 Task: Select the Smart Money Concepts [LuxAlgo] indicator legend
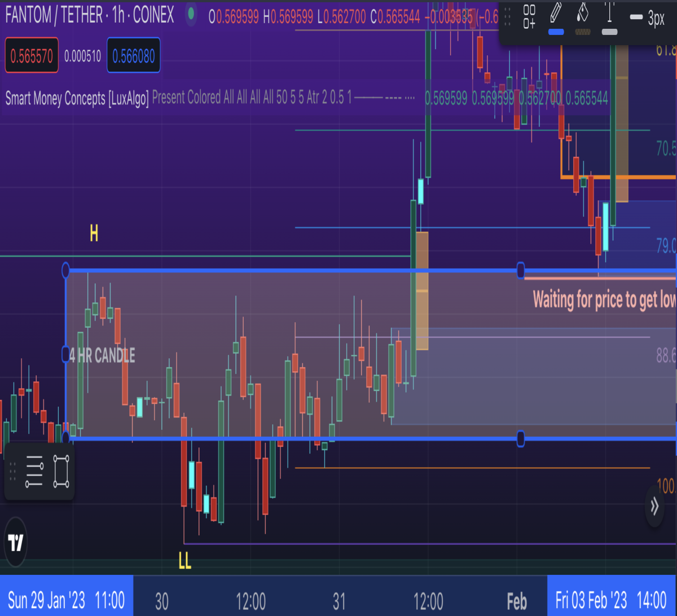point(77,98)
